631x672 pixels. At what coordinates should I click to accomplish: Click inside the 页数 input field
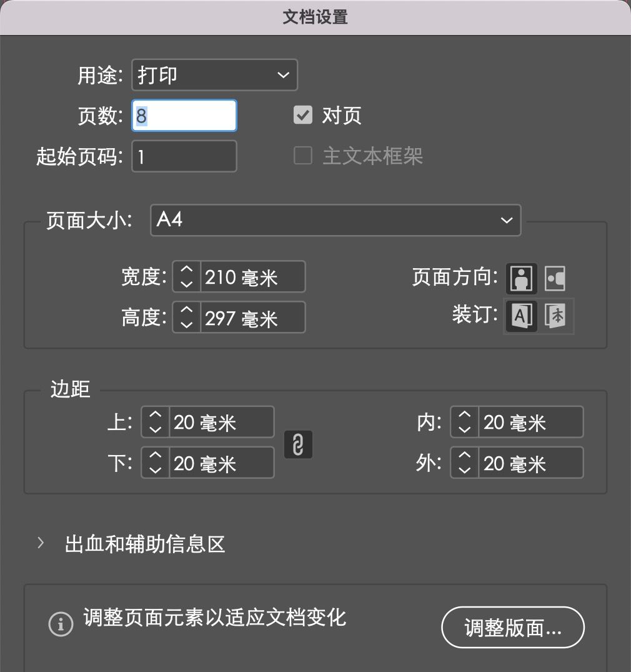[x=184, y=115]
